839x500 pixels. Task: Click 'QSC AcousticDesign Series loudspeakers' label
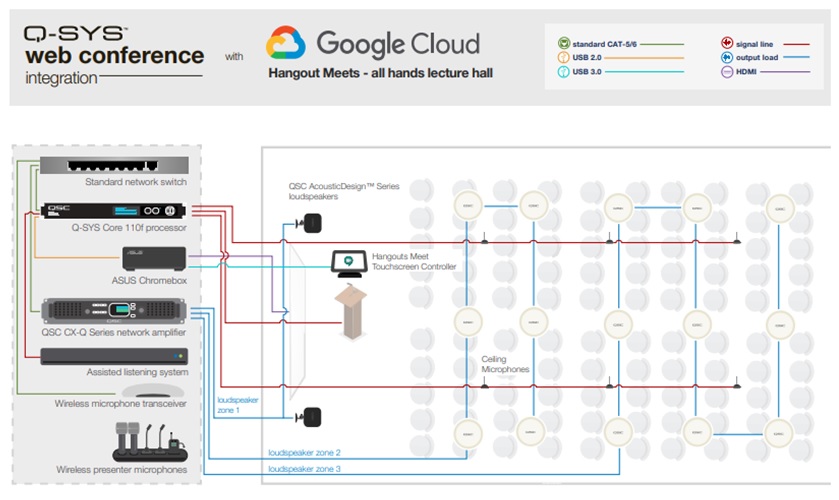click(344, 191)
